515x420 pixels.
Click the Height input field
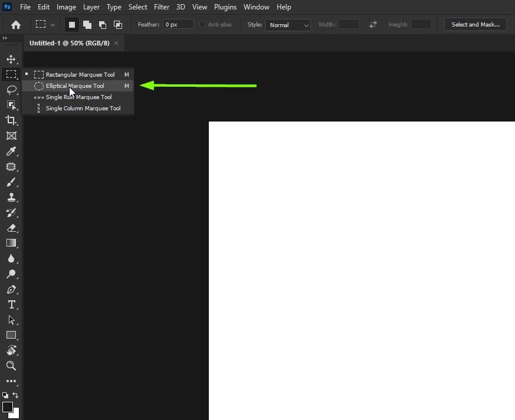(x=421, y=24)
